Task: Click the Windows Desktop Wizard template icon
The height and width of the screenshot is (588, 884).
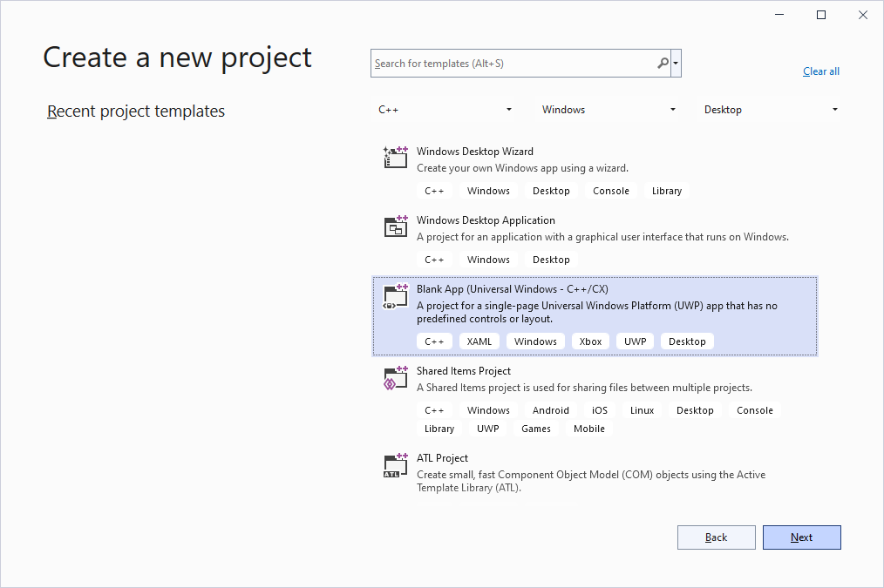Action: 396,158
